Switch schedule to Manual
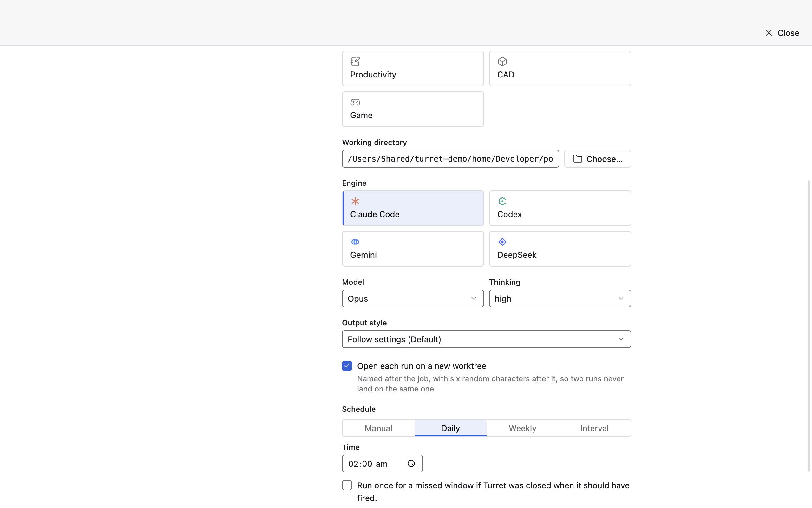Image resolution: width=812 pixels, height=508 pixels. pos(378,428)
